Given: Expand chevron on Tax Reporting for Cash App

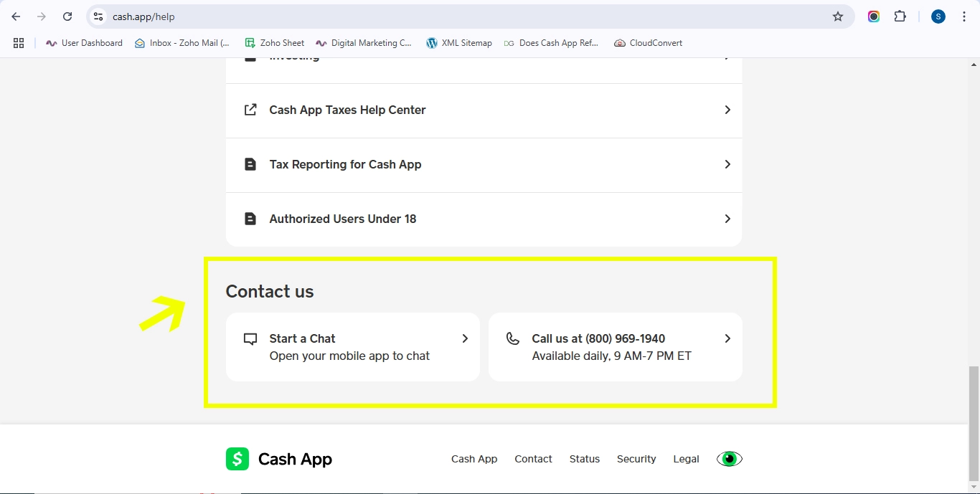Looking at the screenshot, I should 727,164.
